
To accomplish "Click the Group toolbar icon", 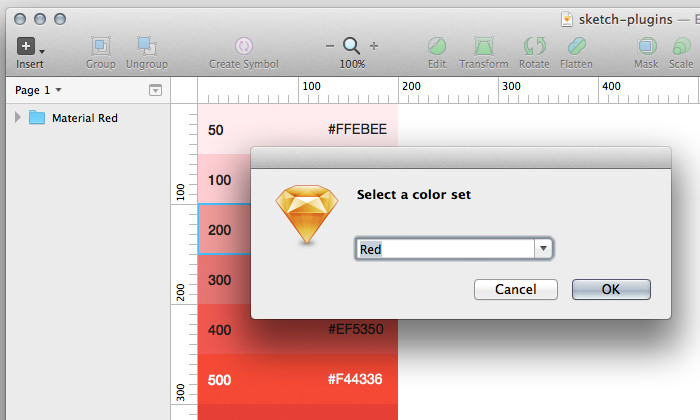I will pyautogui.click(x=101, y=46).
